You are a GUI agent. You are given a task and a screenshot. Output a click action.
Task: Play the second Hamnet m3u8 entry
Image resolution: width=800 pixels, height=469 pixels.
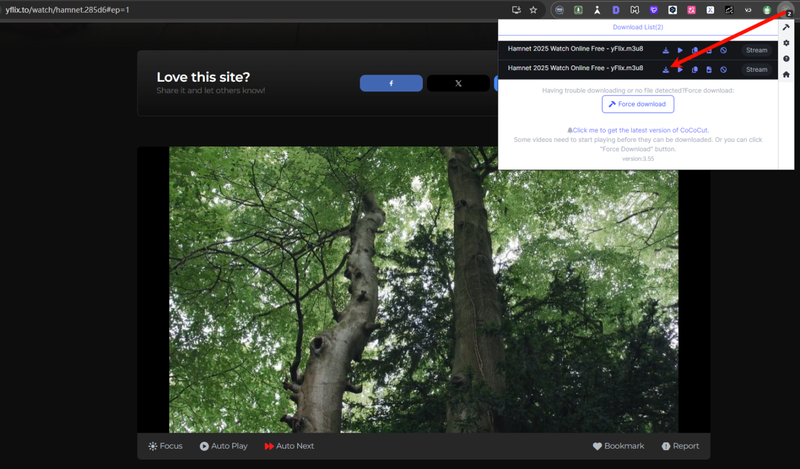(680, 69)
